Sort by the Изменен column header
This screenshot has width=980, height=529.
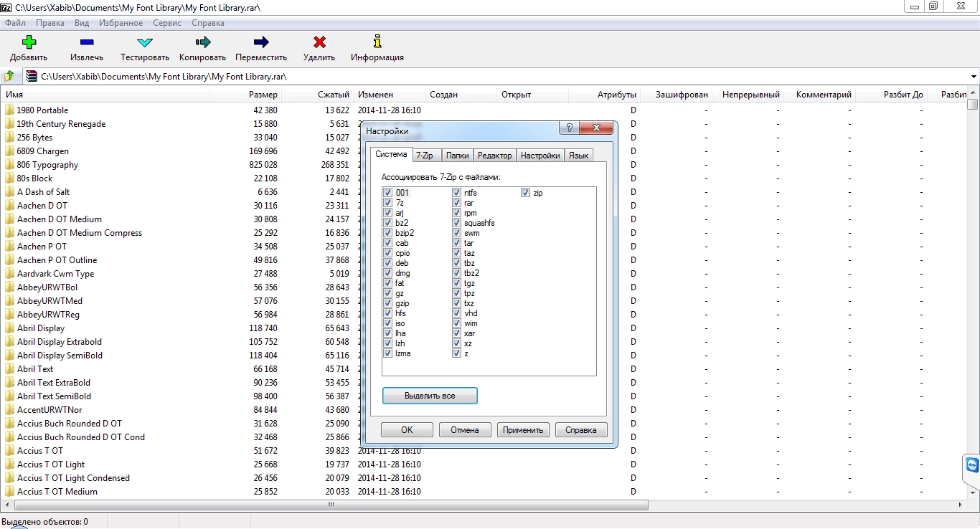389,95
